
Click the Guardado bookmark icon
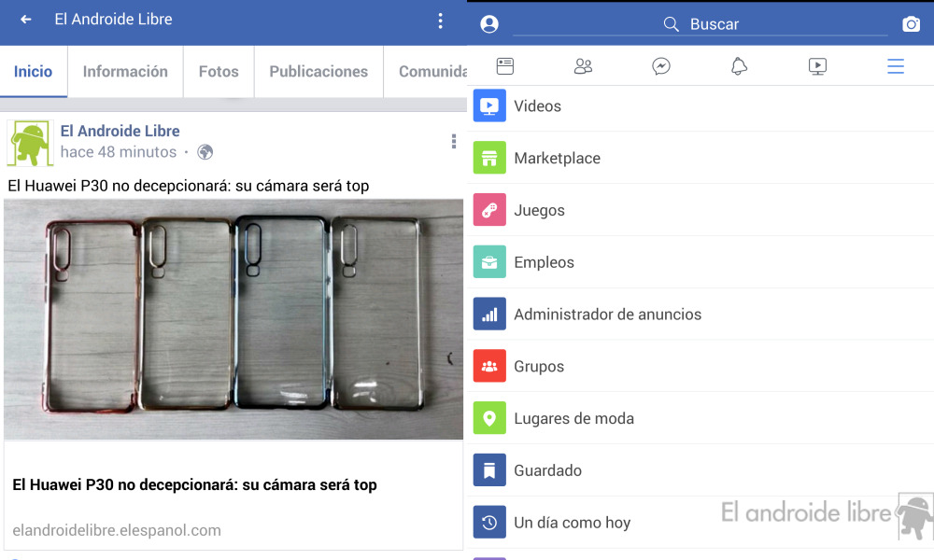point(489,470)
